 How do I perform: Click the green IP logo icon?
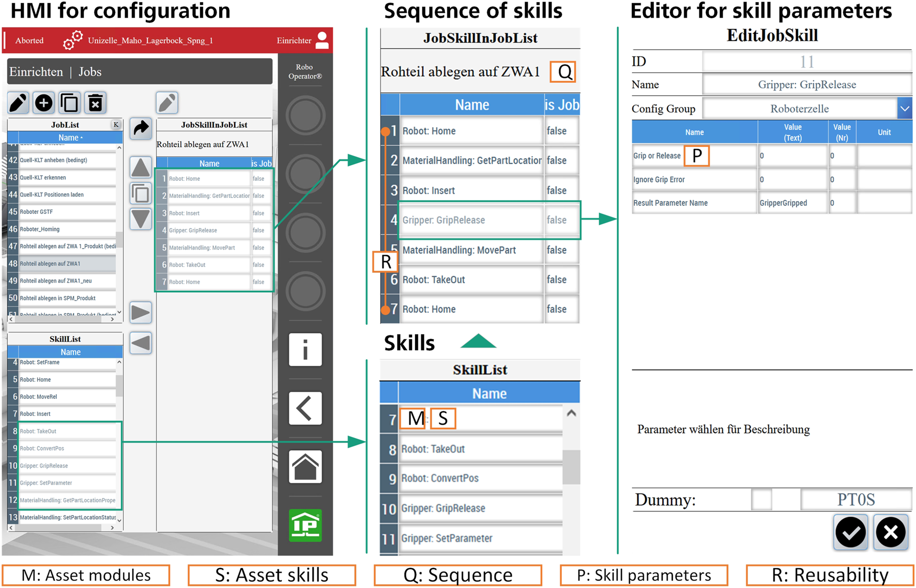[x=305, y=525]
